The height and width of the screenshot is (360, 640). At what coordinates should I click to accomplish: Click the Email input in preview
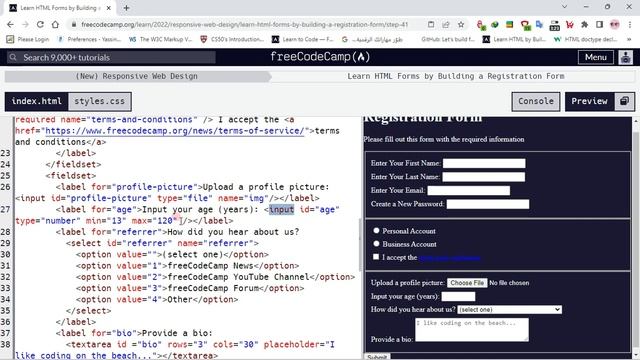pyautogui.click(x=469, y=190)
